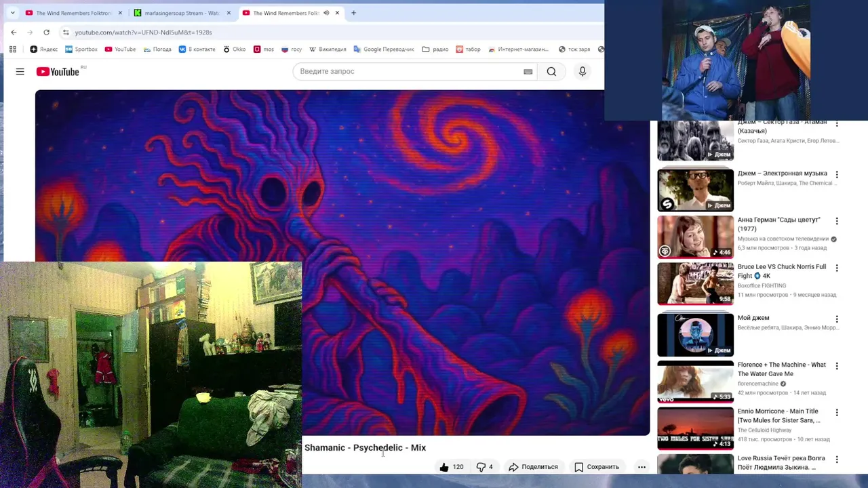
Task: Open options menu for Электронная музыка mix
Action: pos(837,174)
